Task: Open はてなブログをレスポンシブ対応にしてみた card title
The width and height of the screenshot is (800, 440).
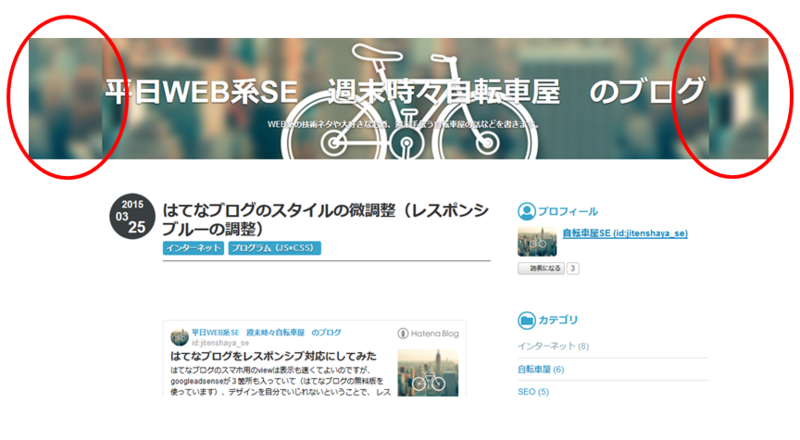Action: [x=273, y=356]
